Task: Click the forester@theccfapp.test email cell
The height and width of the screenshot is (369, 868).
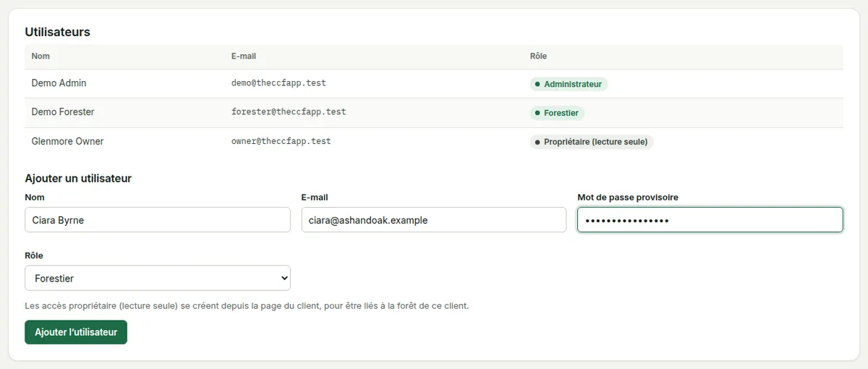Action: pos(289,112)
